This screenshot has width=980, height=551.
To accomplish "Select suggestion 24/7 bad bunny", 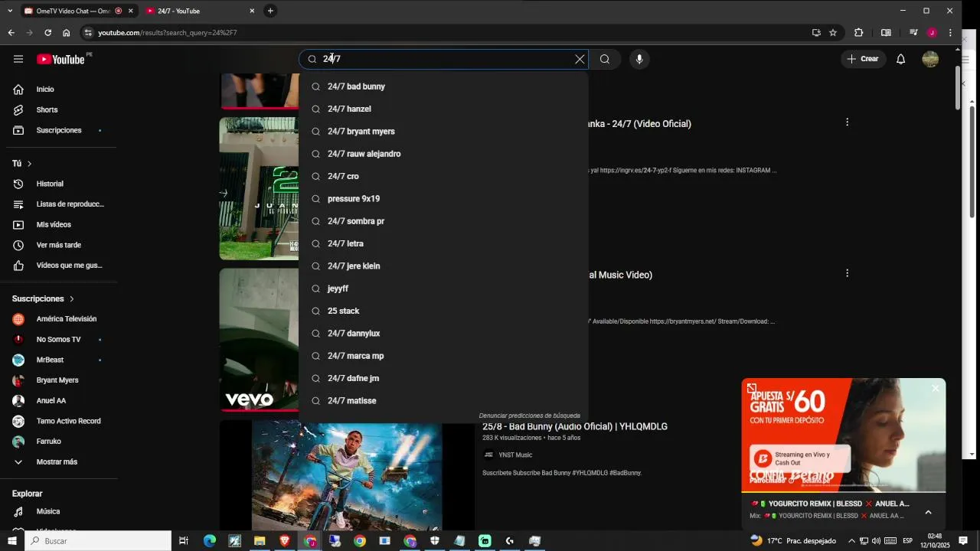I will [443, 86].
